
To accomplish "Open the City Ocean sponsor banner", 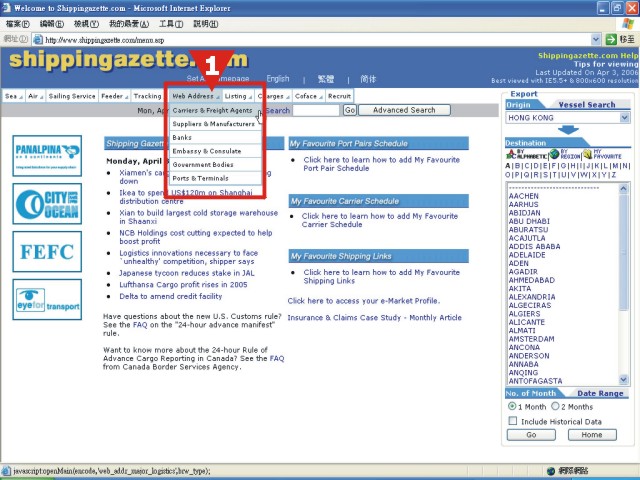I will tap(47, 204).
